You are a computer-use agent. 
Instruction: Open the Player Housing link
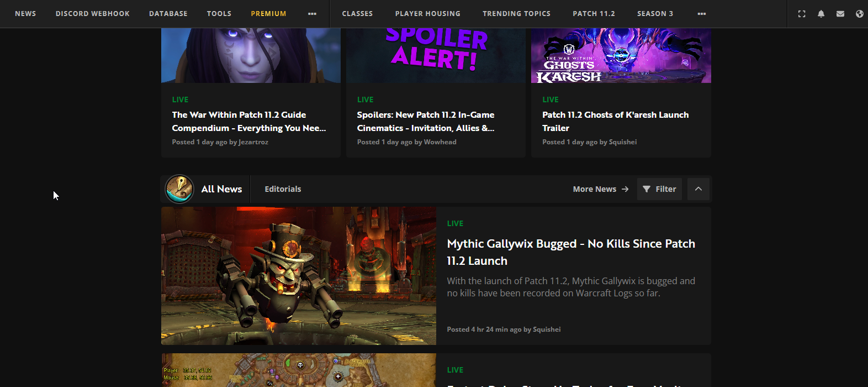(428, 14)
